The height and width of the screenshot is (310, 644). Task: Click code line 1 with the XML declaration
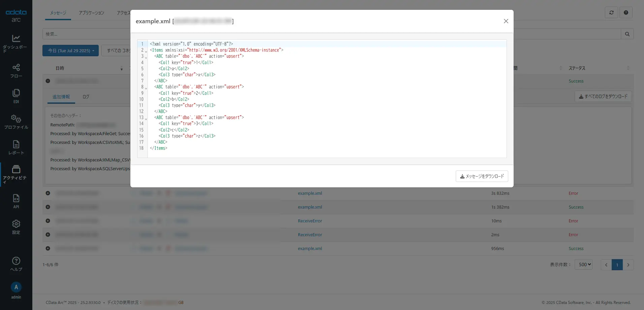(191, 44)
